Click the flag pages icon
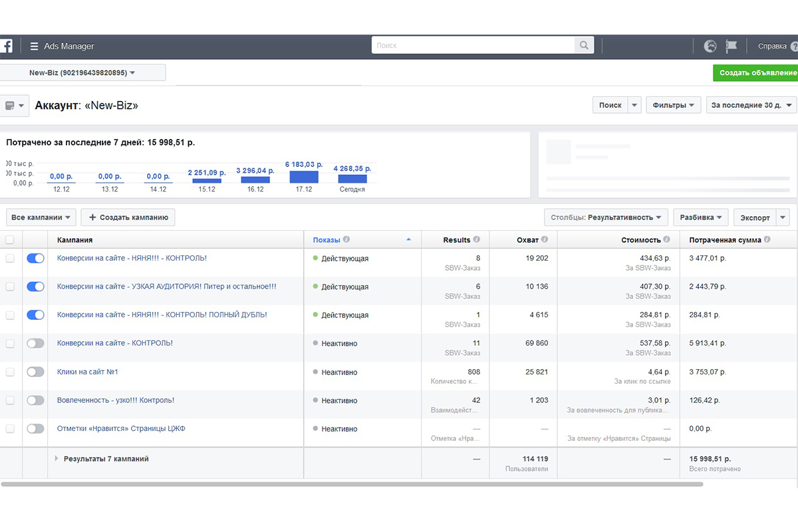Viewport: 798px width, 532px height. click(731, 46)
